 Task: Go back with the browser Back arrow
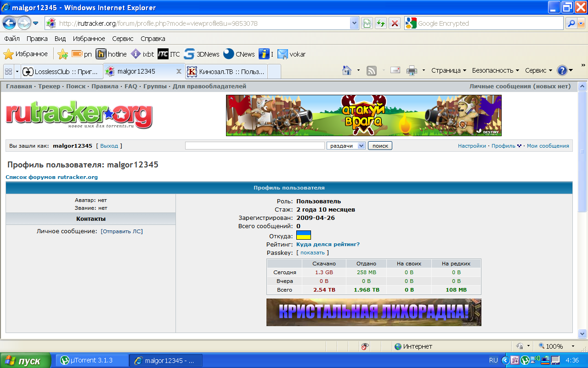10,23
